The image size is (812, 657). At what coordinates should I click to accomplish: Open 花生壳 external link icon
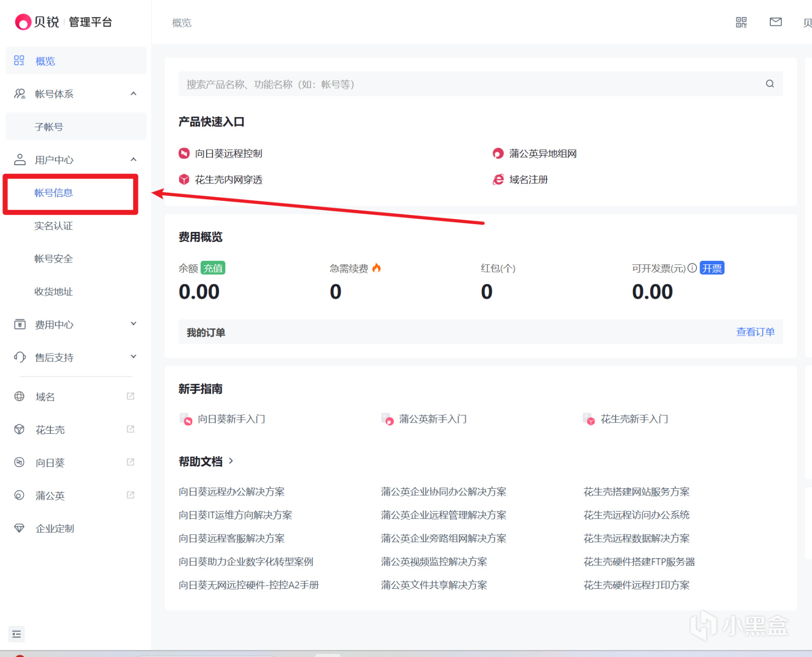tap(130, 429)
